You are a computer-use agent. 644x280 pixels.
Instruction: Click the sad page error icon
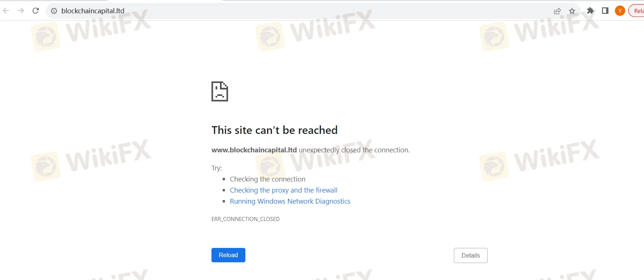[220, 91]
